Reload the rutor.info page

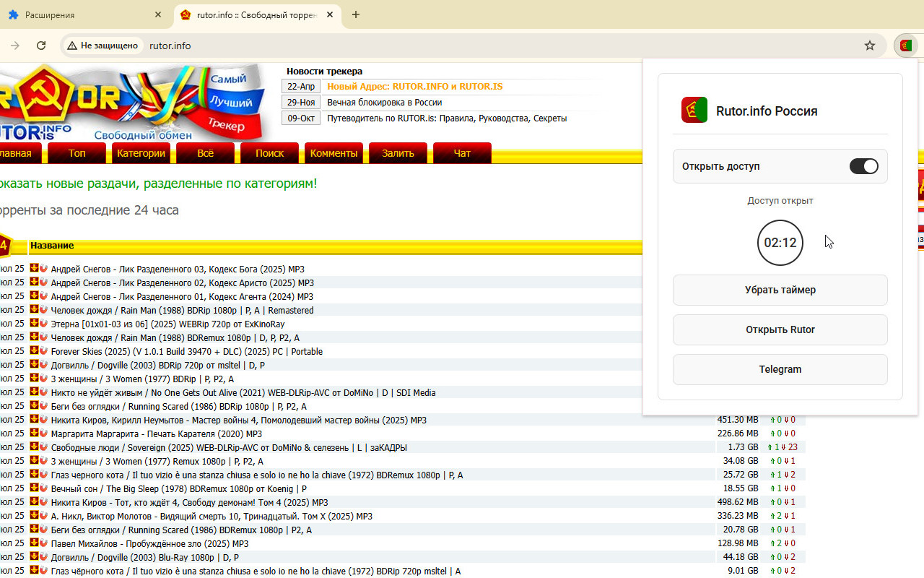tap(41, 46)
